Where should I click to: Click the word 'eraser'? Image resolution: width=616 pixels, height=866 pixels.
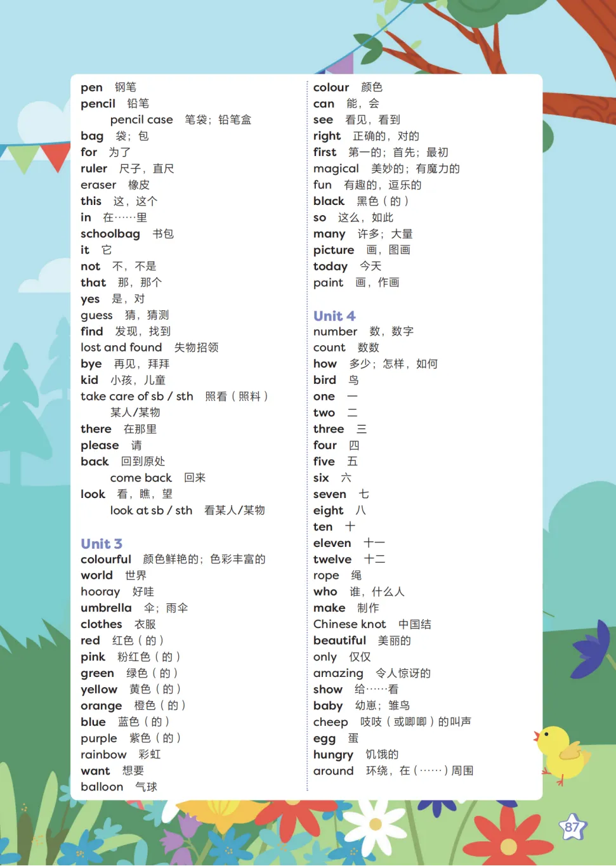pos(98,185)
